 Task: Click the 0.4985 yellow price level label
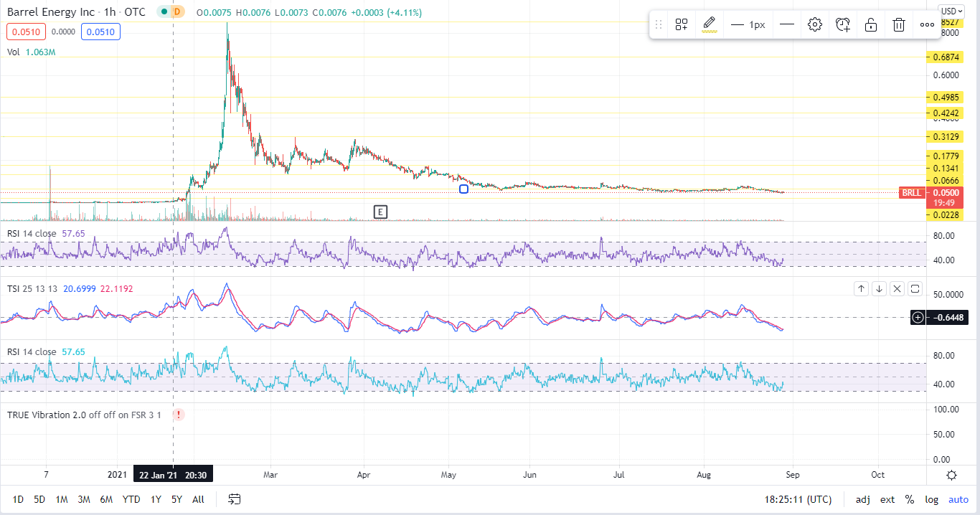945,97
